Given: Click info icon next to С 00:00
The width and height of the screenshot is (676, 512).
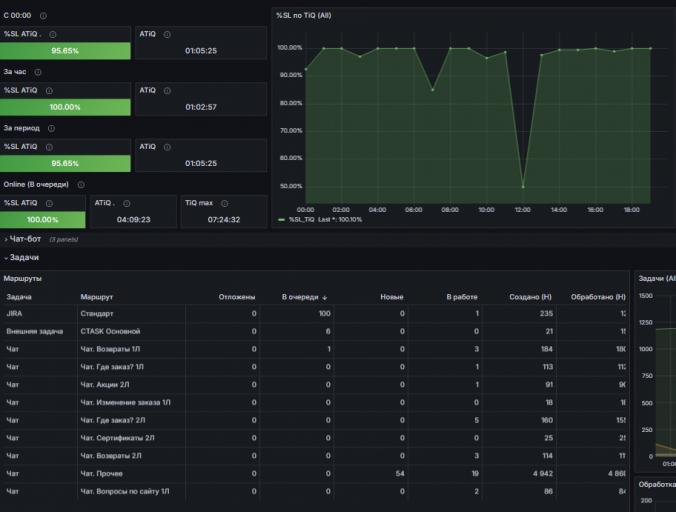Looking at the screenshot, I should tap(43, 16).
